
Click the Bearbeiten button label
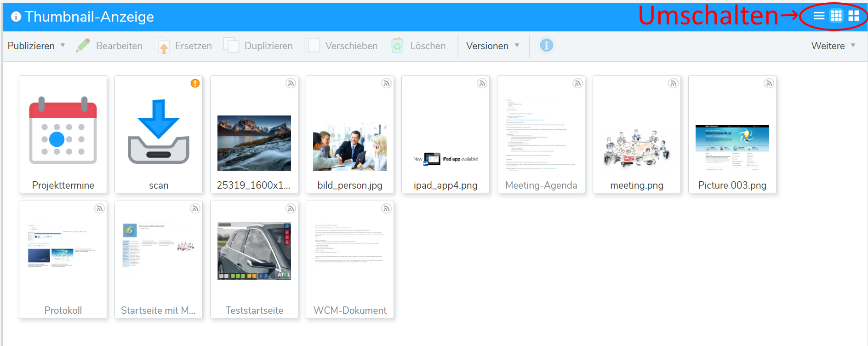pyautogui.click(x=119, y=46)
